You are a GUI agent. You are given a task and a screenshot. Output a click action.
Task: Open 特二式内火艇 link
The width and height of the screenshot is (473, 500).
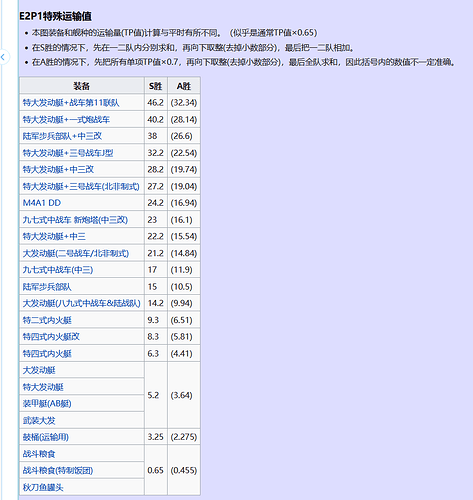tap(47, 320)
